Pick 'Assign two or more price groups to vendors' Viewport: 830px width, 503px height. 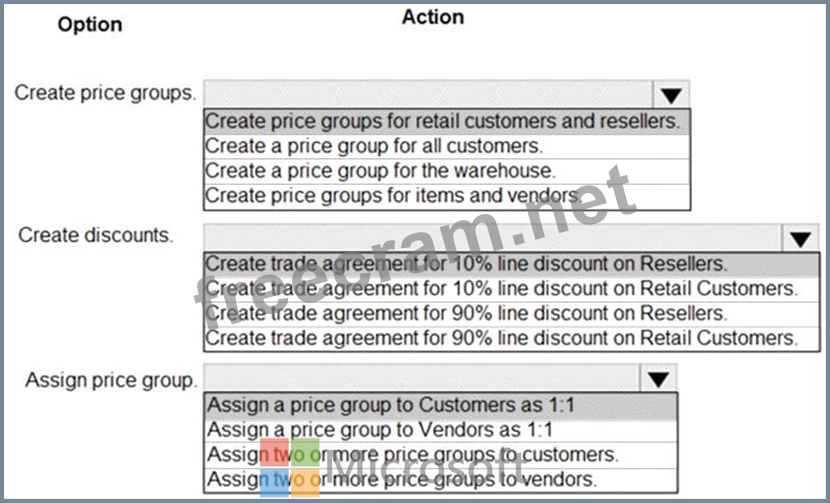pyautogui.click(x=440, y=480)
